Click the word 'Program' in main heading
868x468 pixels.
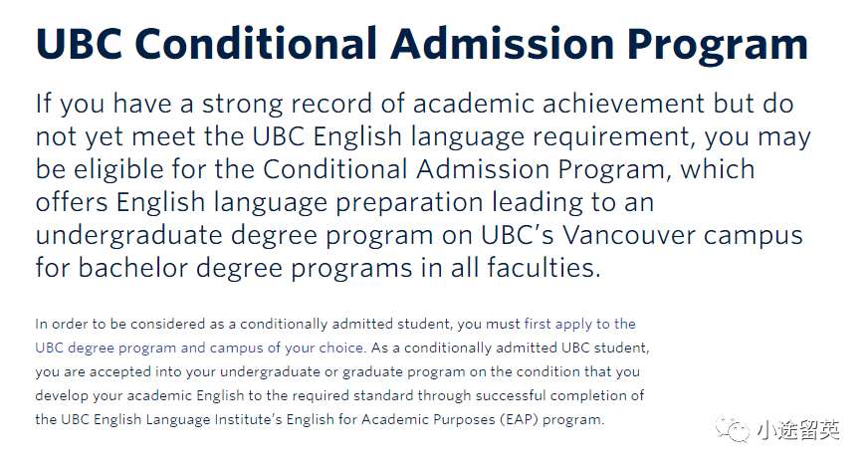pos(718,46)
